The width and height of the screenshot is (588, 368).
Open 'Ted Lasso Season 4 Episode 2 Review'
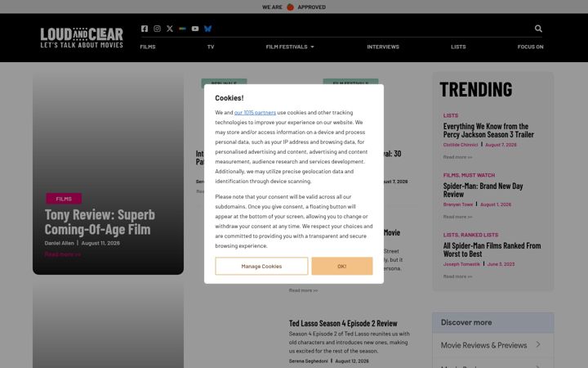(x=343, y=323)
